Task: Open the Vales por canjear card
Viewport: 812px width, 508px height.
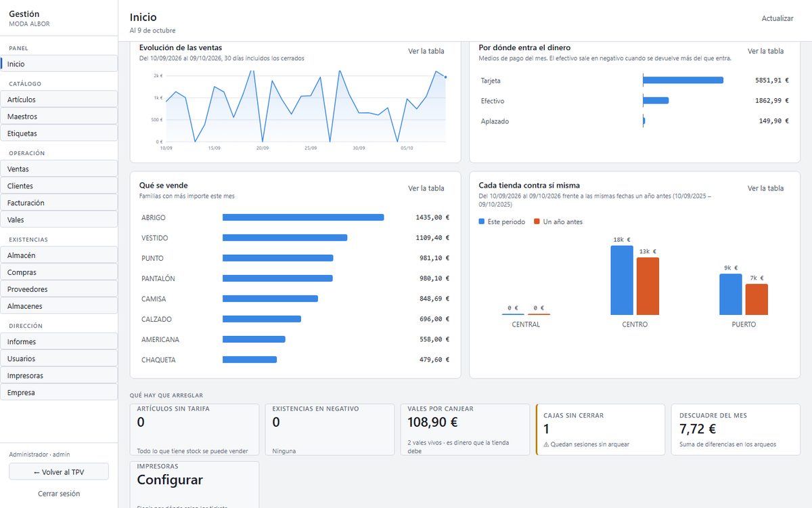Action: (465, 429)
